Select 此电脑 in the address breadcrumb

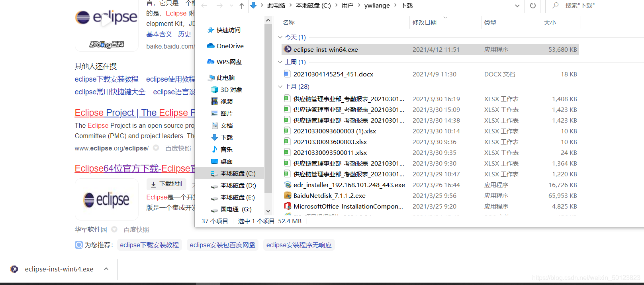[276, 6]
